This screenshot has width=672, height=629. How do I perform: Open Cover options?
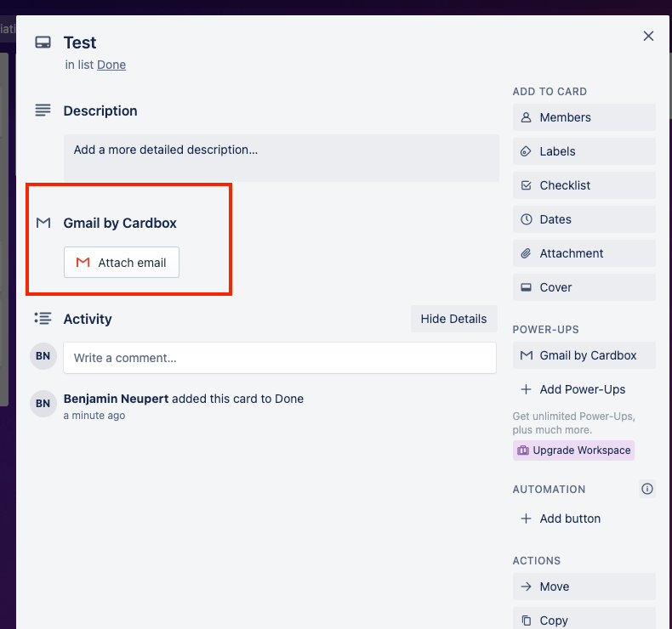[x=584, y=287]
